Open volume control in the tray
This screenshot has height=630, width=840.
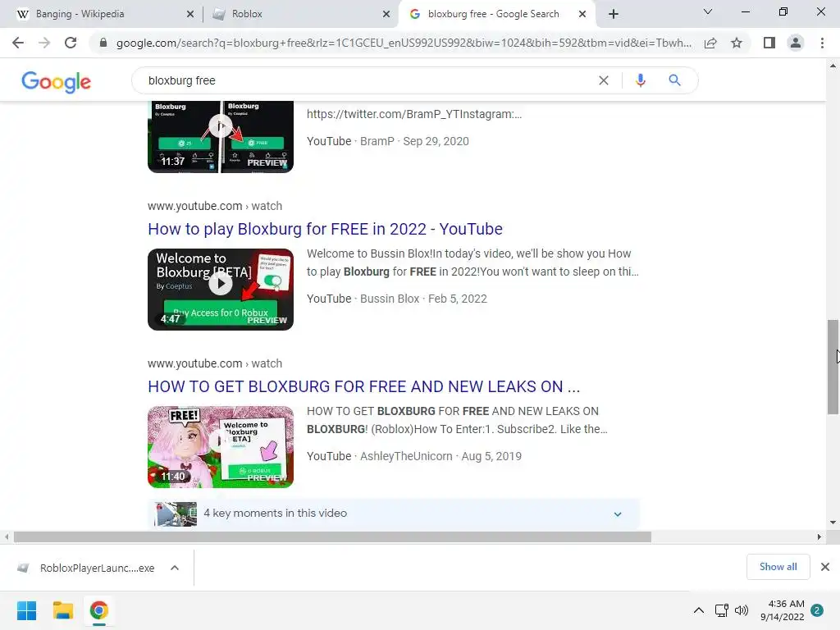pos(742,610)
